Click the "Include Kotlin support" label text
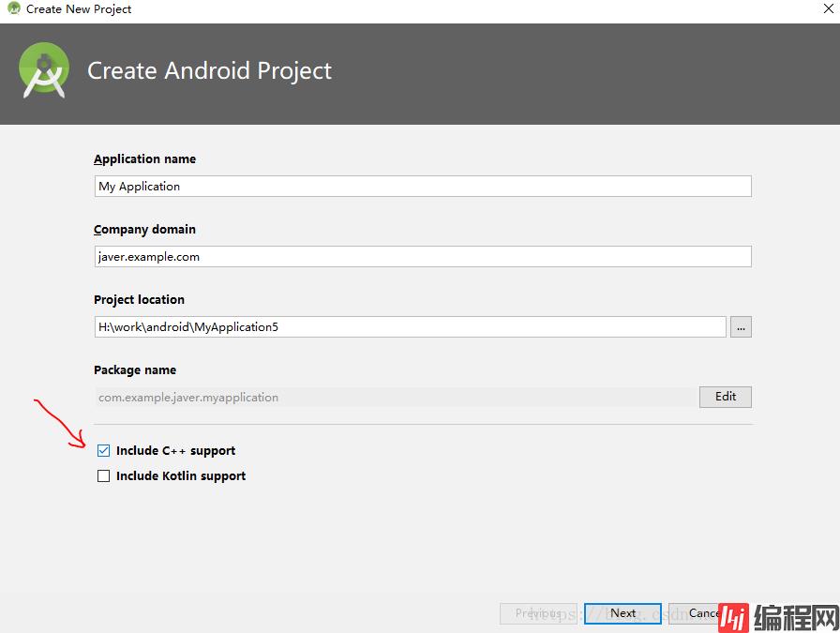Image resolution: width=840 pixels, height=633 pixels. 181,476
